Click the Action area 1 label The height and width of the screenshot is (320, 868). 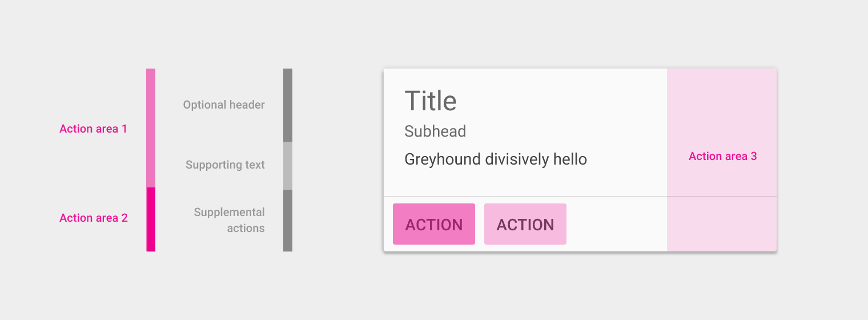click(x=93, y=129)
